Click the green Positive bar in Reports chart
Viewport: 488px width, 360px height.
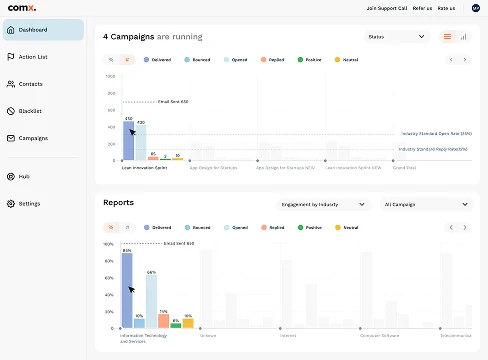click(x=176, y=326)
